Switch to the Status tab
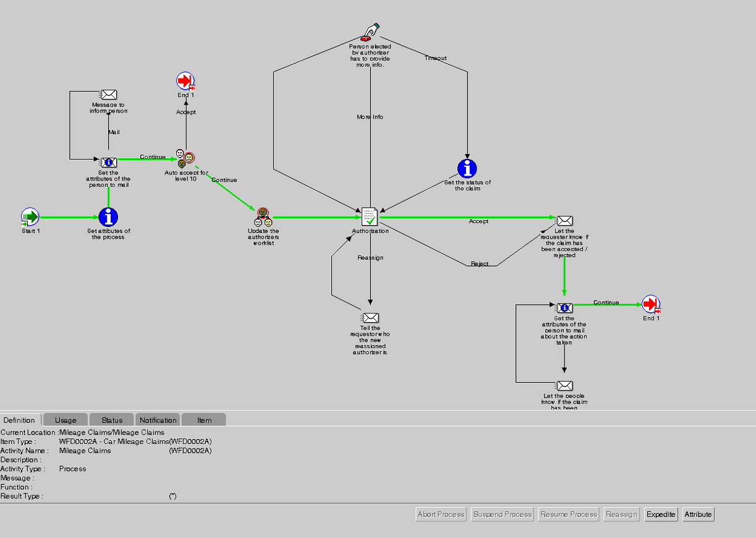The image size is (756, 538). [112, 420]
